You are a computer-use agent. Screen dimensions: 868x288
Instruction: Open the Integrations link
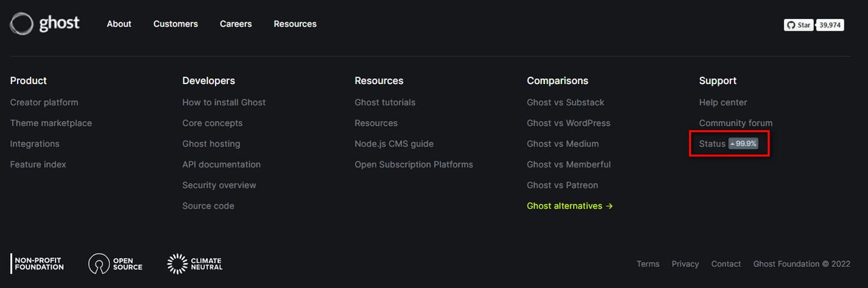pyautogui.click(x=35, y=144)
